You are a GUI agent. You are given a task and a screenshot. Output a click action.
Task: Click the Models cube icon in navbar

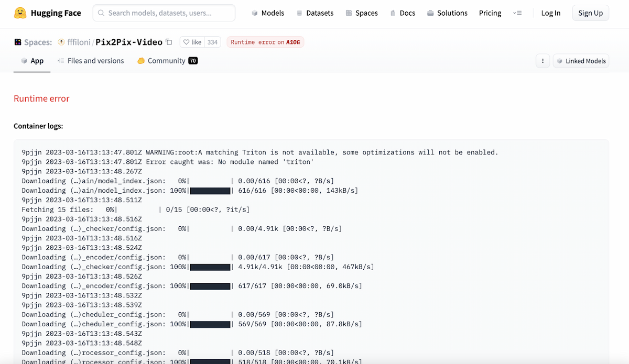(255, 13)
